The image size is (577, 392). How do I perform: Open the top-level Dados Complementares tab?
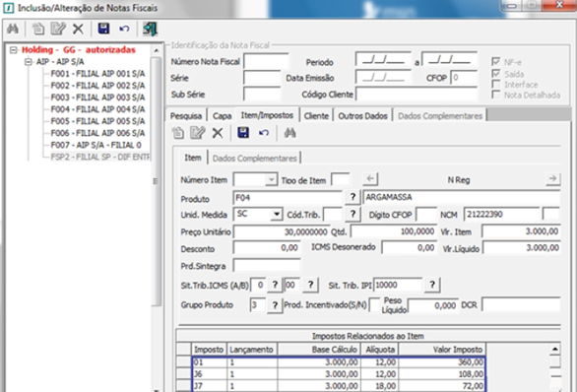440,116
